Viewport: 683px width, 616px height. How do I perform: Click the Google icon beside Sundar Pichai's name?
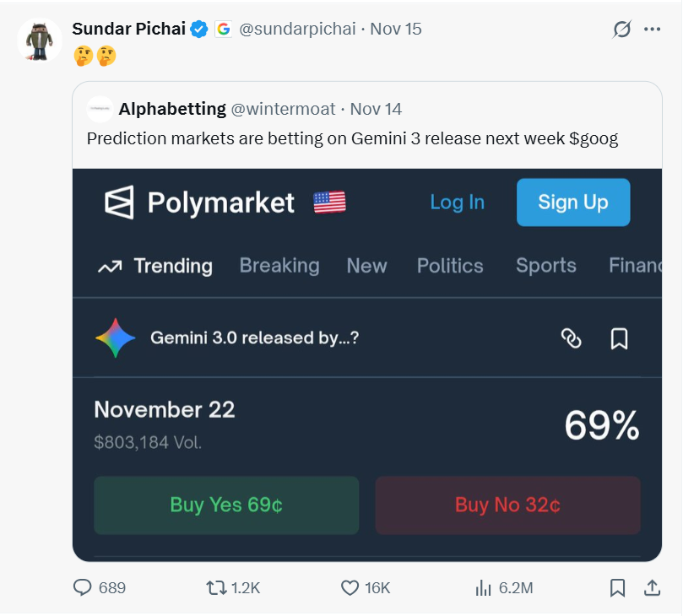222,27
